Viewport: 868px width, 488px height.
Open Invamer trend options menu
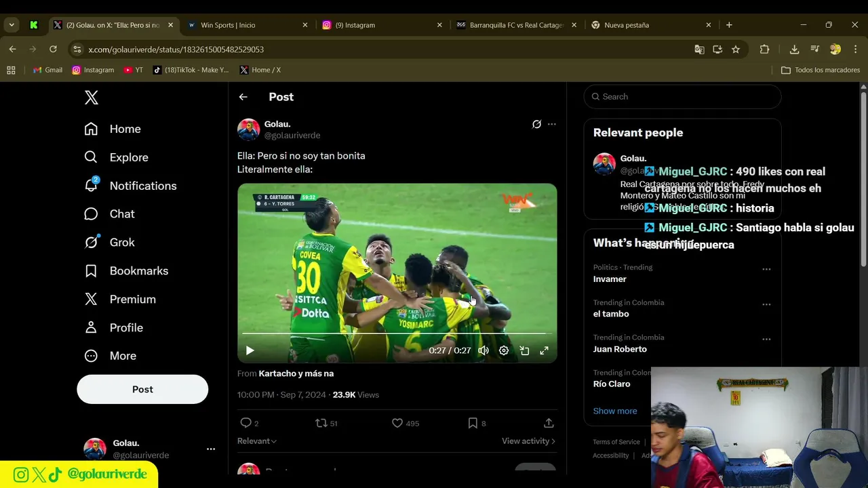[x=766, y=269]
